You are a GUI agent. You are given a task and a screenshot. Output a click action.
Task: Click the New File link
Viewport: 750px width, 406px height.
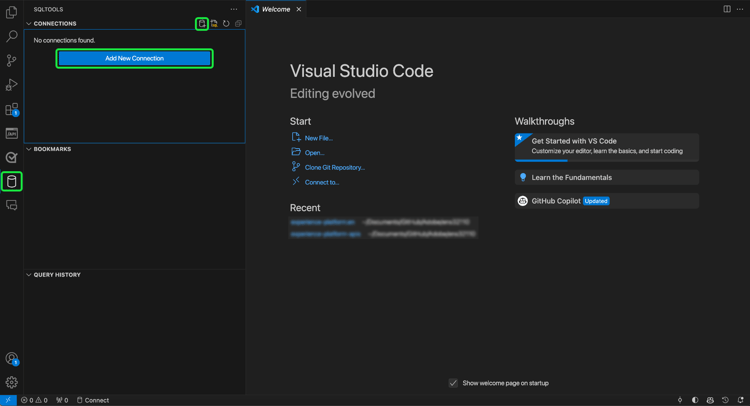(318, 138)
